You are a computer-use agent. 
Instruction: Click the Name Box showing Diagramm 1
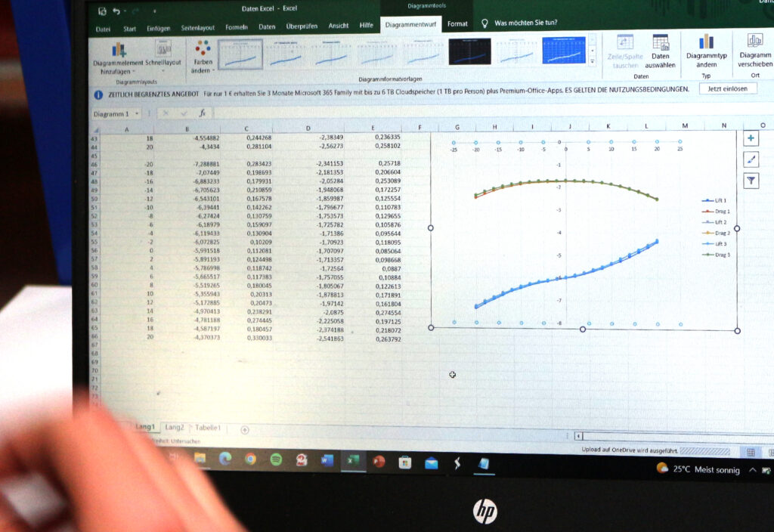112,114
